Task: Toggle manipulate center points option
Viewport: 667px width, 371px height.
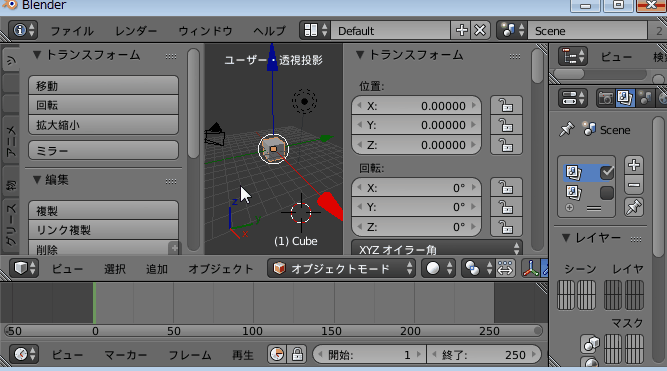Action: pos(505,268)
